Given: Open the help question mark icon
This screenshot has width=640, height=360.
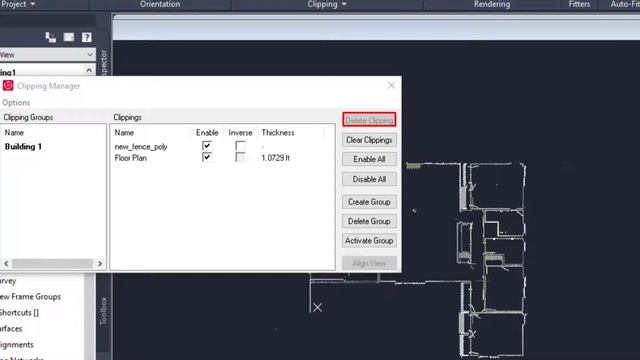Looking at the screenshot, I should pyautogui.click(x=87, y=38).
